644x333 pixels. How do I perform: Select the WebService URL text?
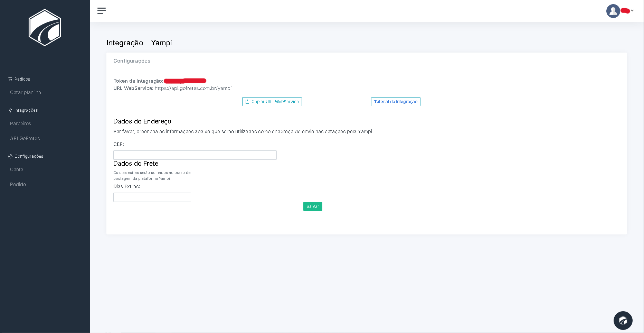(193, 88)
